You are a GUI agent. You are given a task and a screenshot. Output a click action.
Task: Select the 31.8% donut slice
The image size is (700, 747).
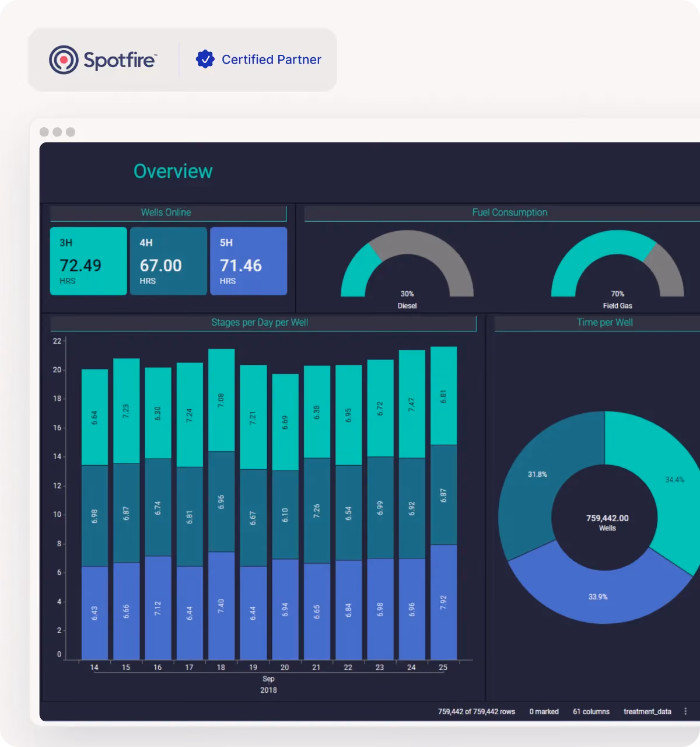tap(537, 476)
